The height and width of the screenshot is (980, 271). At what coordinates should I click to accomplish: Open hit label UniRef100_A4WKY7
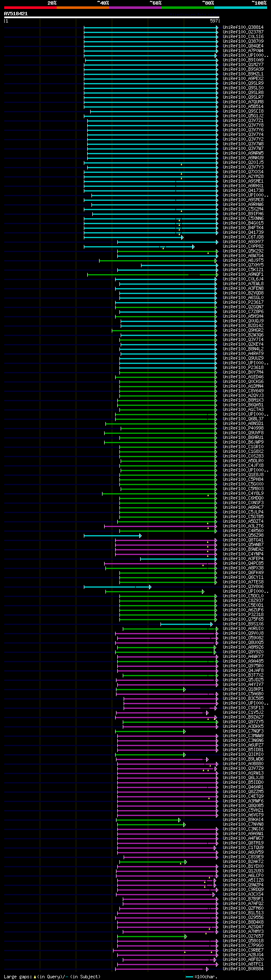pos(243,657)
